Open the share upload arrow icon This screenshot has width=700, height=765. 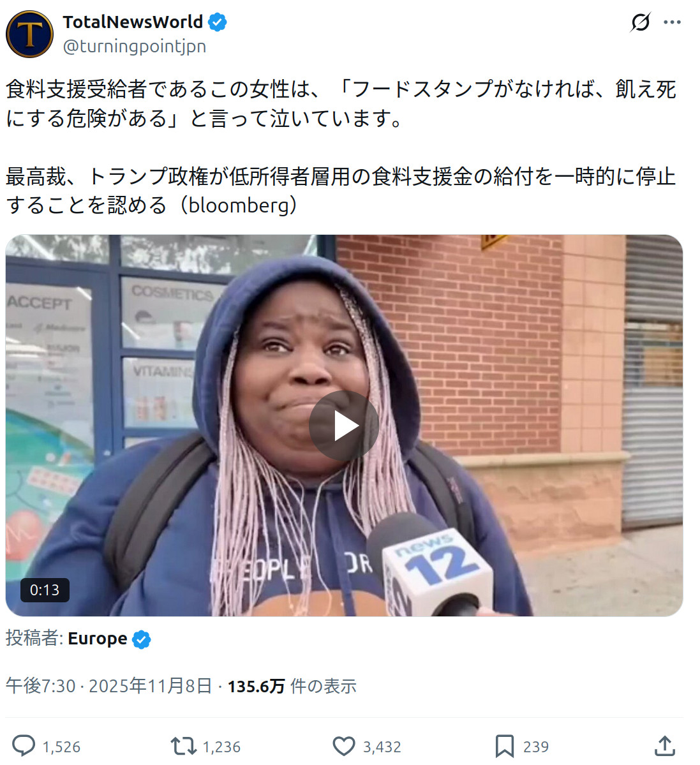point(665,746)
